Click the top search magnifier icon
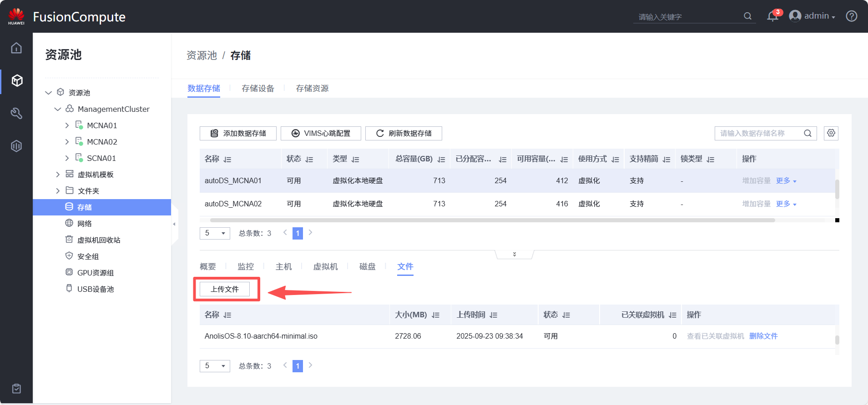Image resolution: width=868 pixels, height=405 pixels. click(747, 16)
